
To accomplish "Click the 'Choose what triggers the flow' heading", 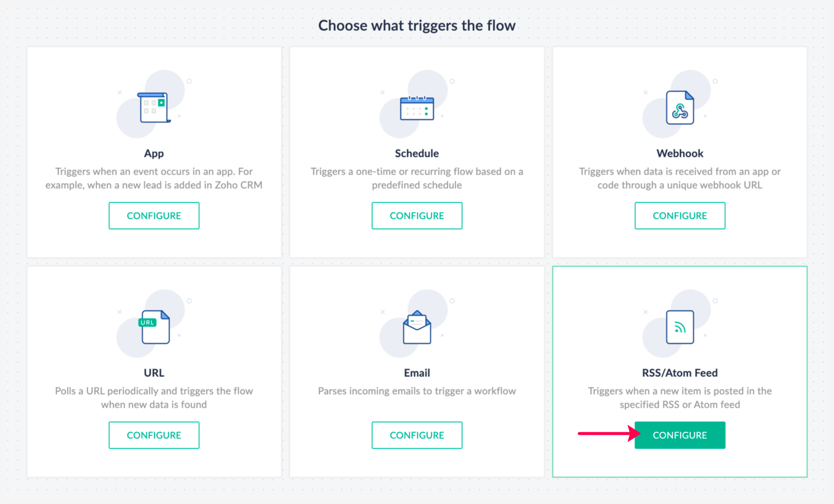I will (x=416, y=25).
